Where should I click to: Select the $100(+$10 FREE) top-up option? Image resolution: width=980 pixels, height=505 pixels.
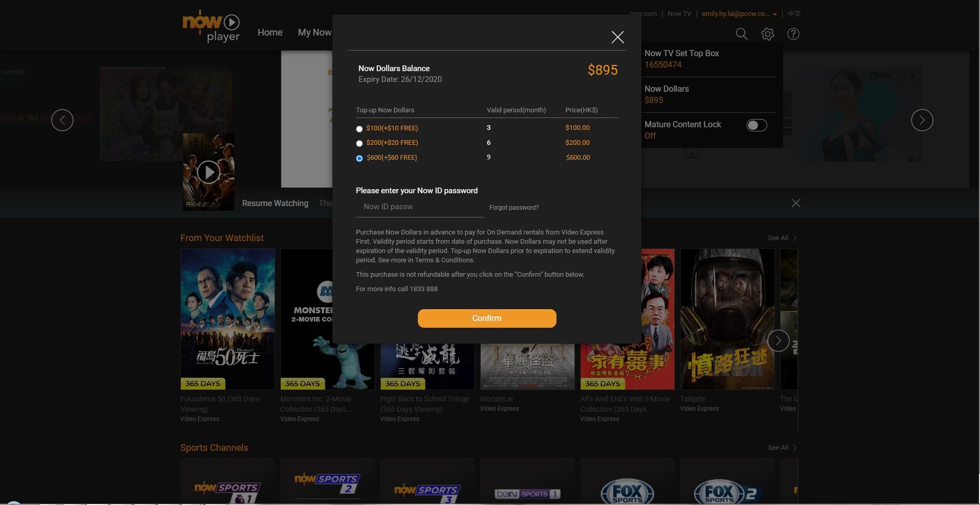tap(359, 129)
